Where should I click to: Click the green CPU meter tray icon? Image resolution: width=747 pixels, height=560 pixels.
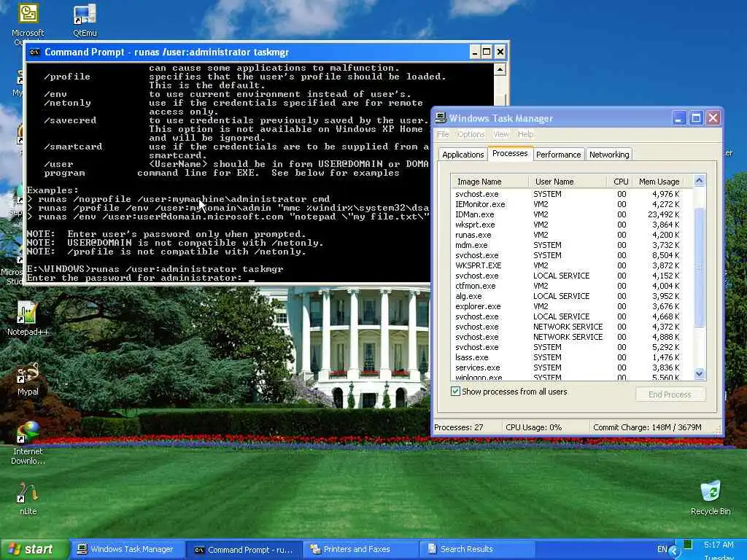tap(687, 544)
